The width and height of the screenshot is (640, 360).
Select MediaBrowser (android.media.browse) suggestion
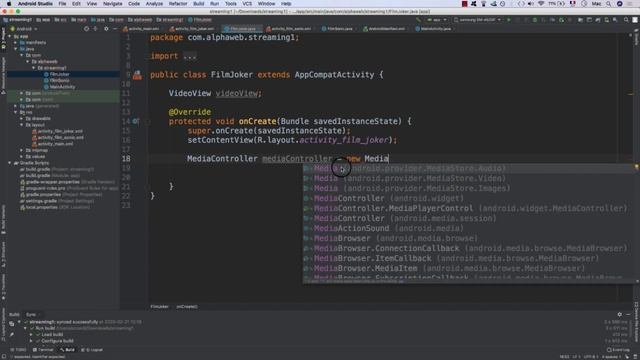[469, 238]
